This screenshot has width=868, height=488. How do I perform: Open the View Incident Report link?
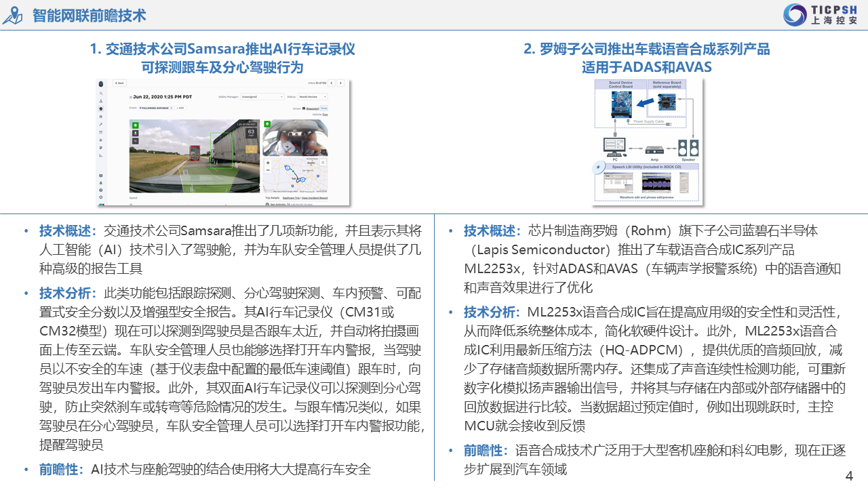pyautogui.click(x=316, y=198)
